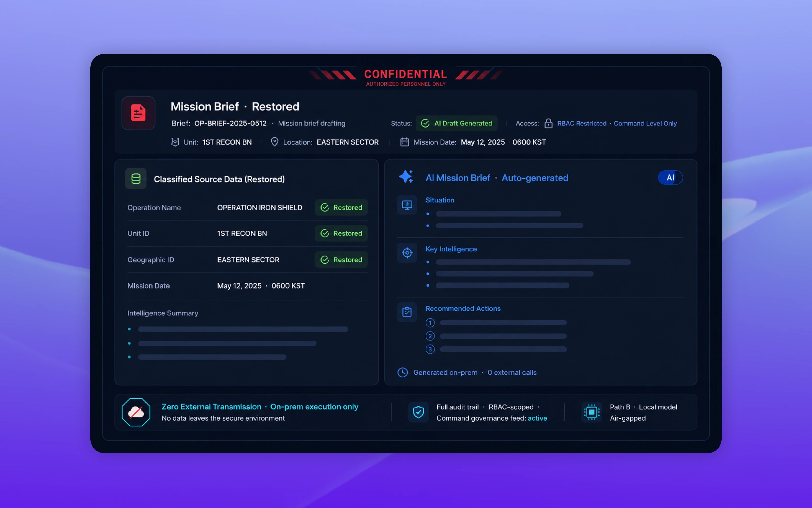This screenshot has height=508, width=812.
Task: Click the AI Mission Brief title
Action: click(458, 178)
